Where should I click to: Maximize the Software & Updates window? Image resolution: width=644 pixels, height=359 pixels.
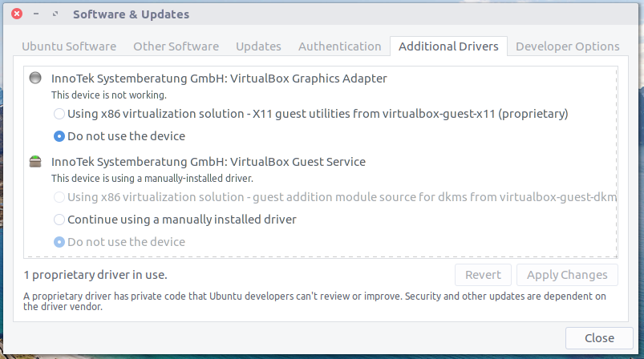click(x=55, y=14)
